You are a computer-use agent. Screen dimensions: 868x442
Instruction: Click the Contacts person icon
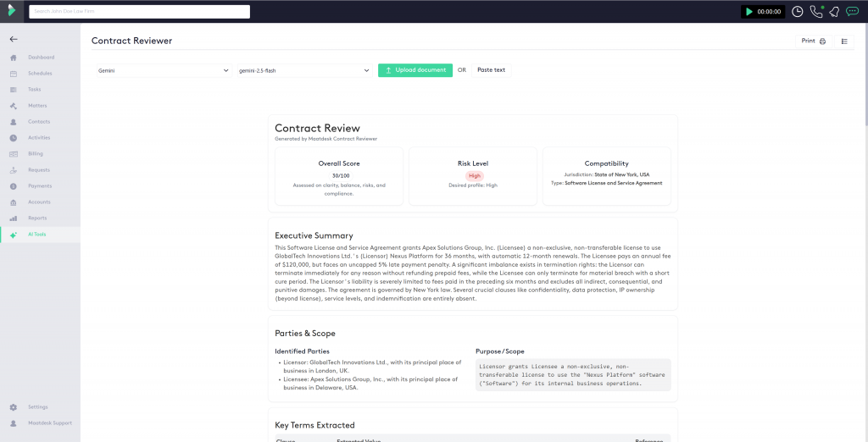pos(14,122)
